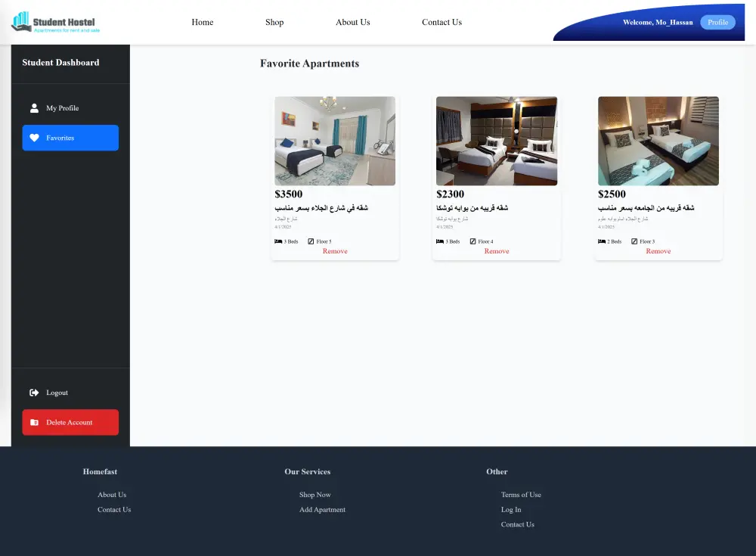The image size is (756, 556).
Task: Remove the $3500 apartment from favorites
Action: point(335,250)
